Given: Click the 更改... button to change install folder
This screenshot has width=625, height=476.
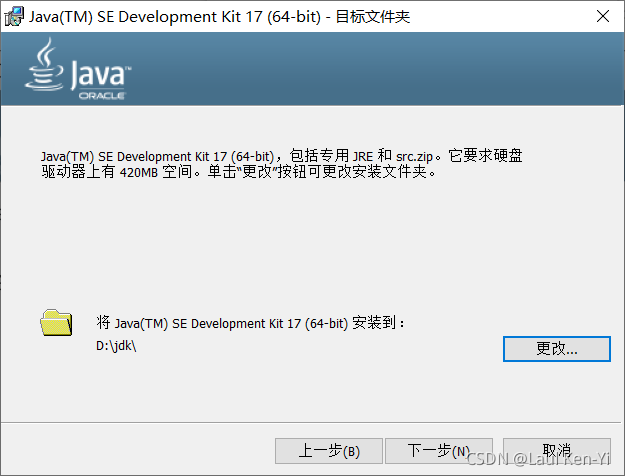Looking at the screenshot, I should 556,349.
